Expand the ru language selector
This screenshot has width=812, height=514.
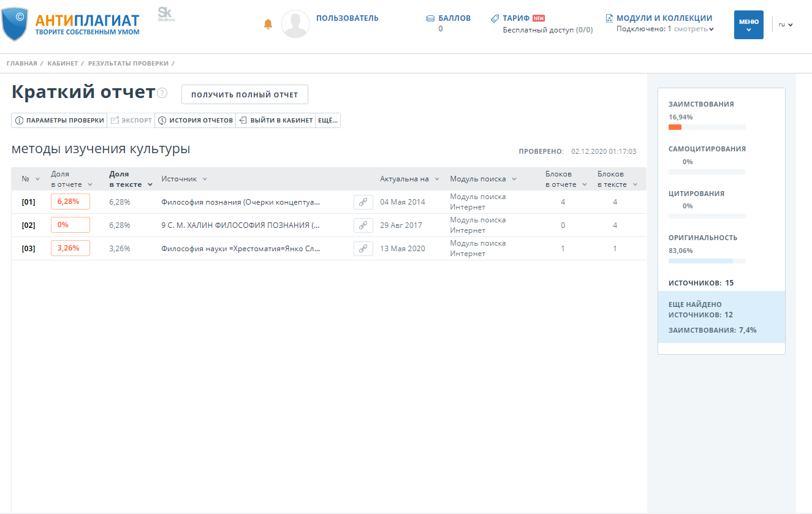pos(785,25)
